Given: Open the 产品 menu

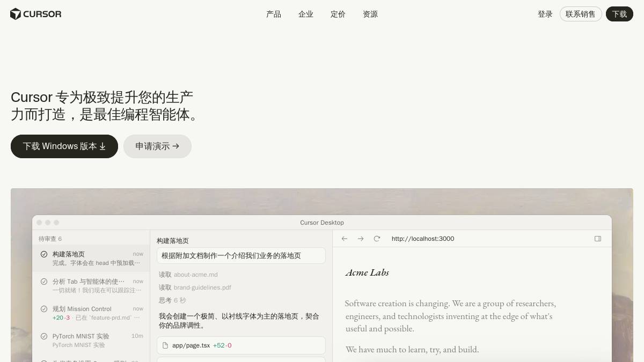Looking at the screenshot, I should (x=274, y=14).
